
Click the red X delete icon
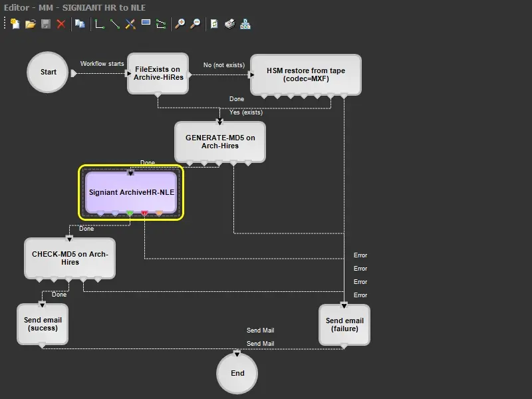coord(61,24)
